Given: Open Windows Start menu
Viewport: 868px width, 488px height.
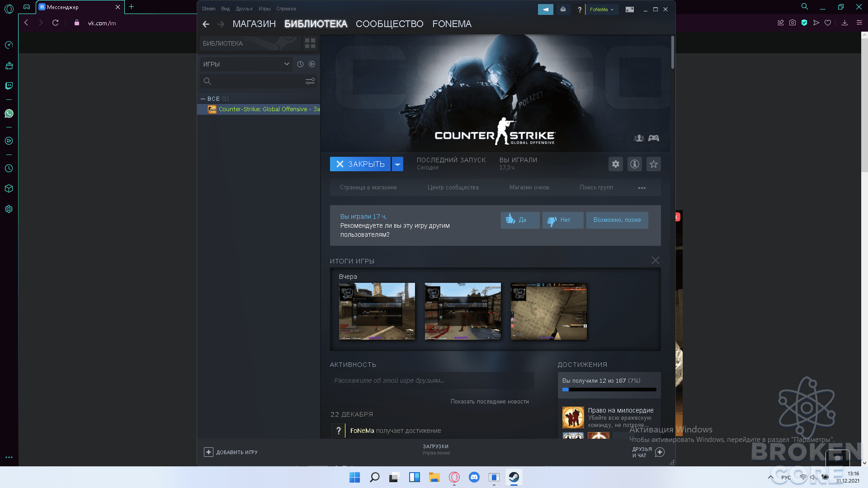Looking at the screenshot, I should click(x=354, y=477).
